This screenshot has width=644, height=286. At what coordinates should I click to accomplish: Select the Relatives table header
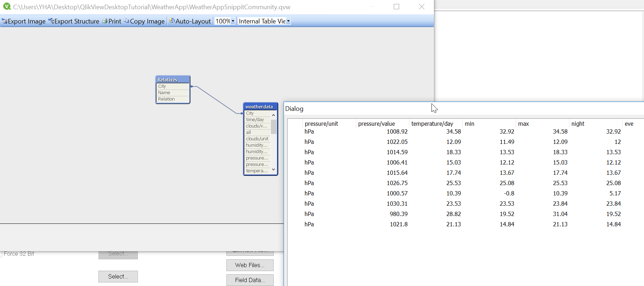coord(173,80)
